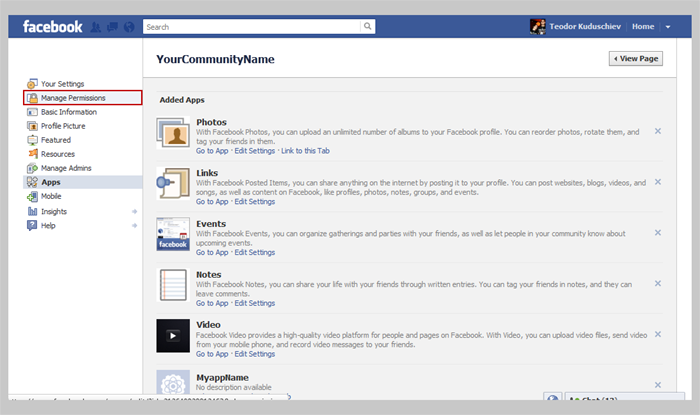Remove the Links app with X
Screen dimensions: 700x415
click(658, 182)
